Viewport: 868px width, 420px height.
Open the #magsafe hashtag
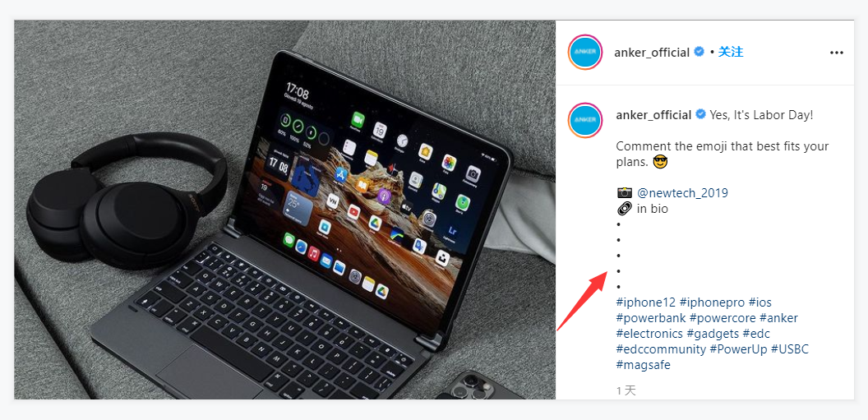tap(644, 365)
